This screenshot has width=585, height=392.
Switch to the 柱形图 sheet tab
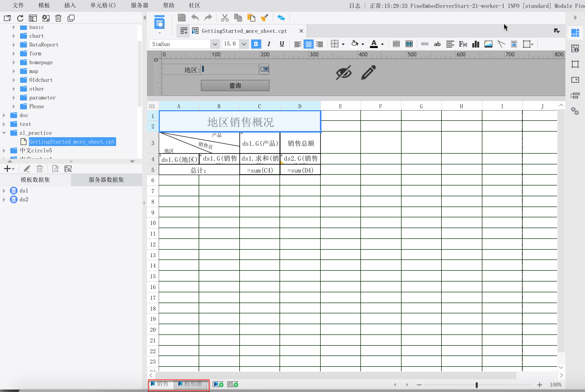click(191, 384)
